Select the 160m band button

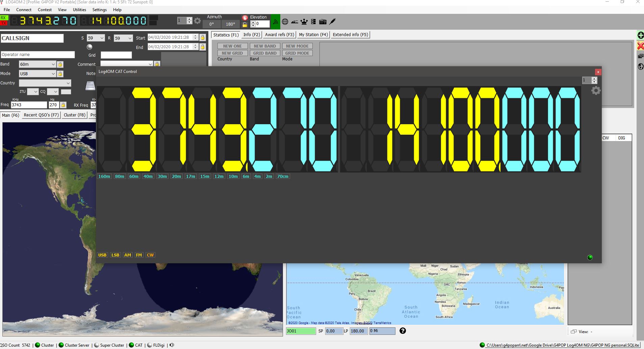point(104,176)
